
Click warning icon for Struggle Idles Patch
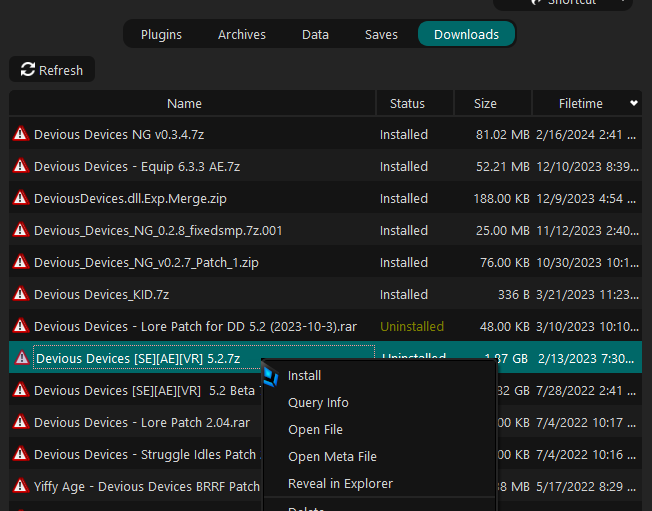(x=21, y=454)
